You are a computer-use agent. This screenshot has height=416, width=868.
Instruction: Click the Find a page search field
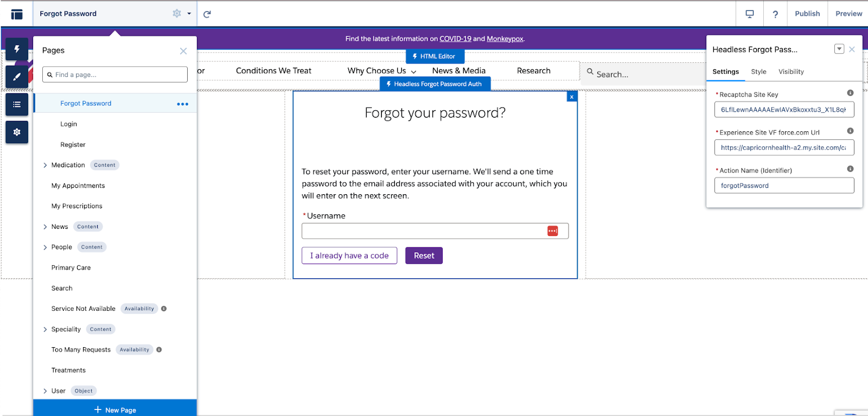coord(115,74)
